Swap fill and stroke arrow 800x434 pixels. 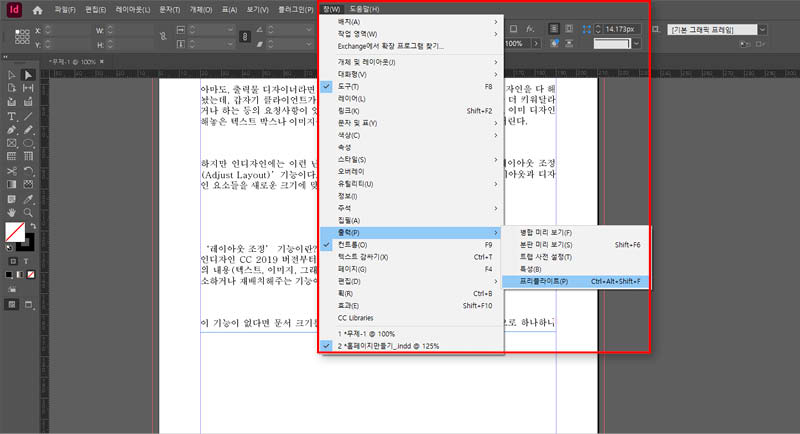[x=33, y=225]
